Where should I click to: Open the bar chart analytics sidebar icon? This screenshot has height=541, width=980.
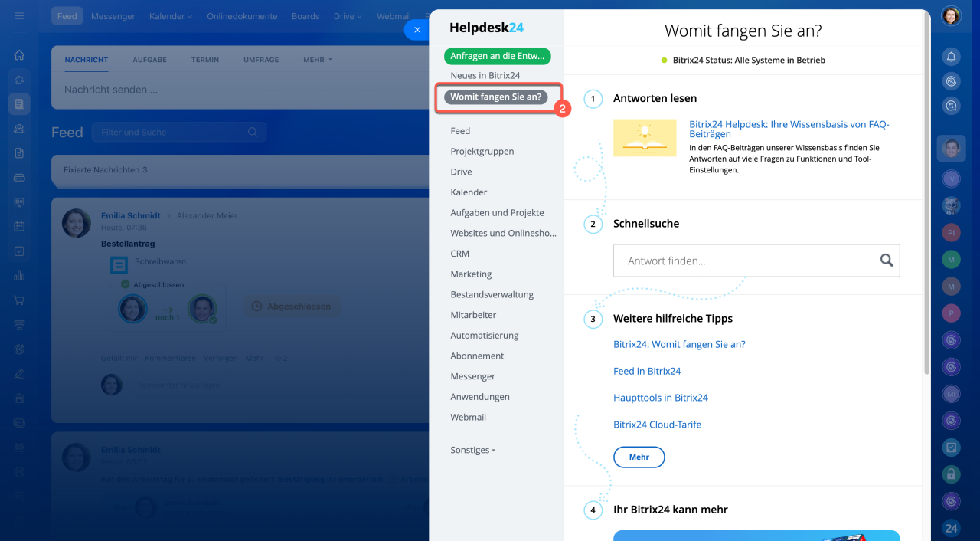[19, 276]
